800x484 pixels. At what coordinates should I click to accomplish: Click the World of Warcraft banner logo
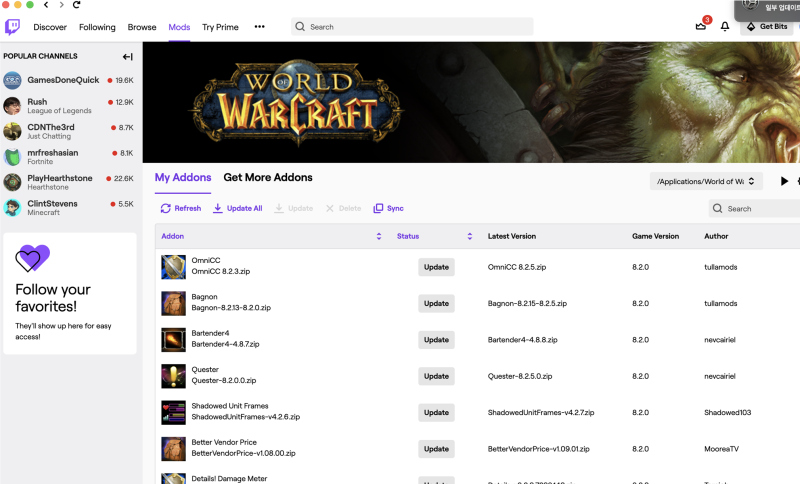[296, 102]
